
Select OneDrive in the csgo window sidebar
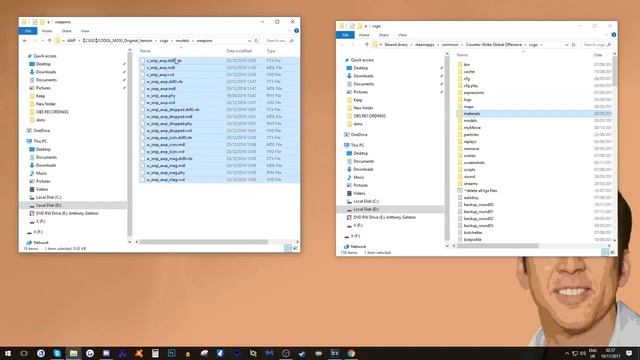coord(359,135)
